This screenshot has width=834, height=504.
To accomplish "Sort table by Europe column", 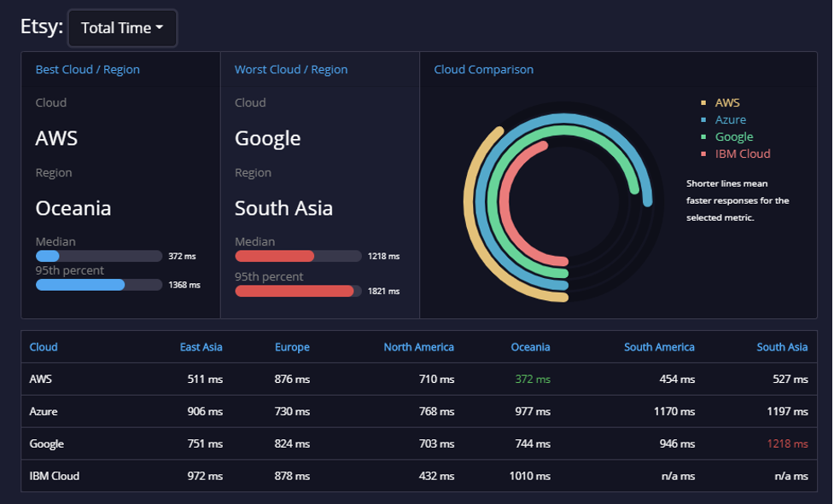I will tap(292, 347).
